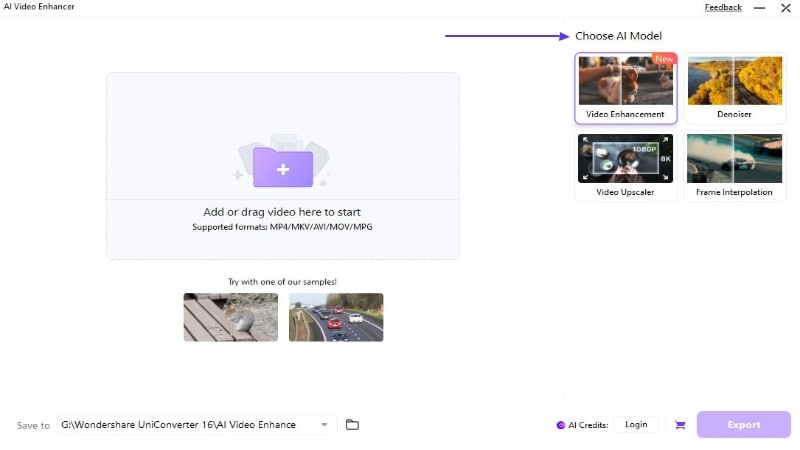The image size is (800, 450).
Task: Open the shopping cart purchase icon
Action: click(x=680, y=424)
